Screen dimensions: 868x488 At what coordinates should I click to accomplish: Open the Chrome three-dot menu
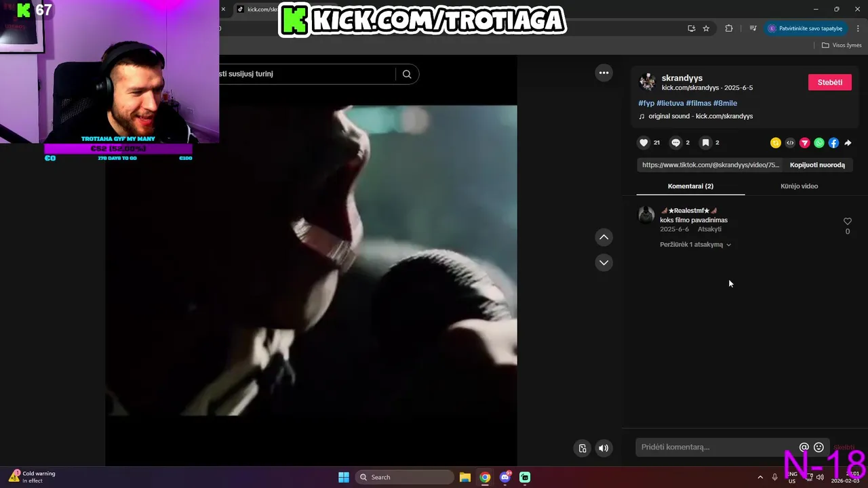point(859,28)
